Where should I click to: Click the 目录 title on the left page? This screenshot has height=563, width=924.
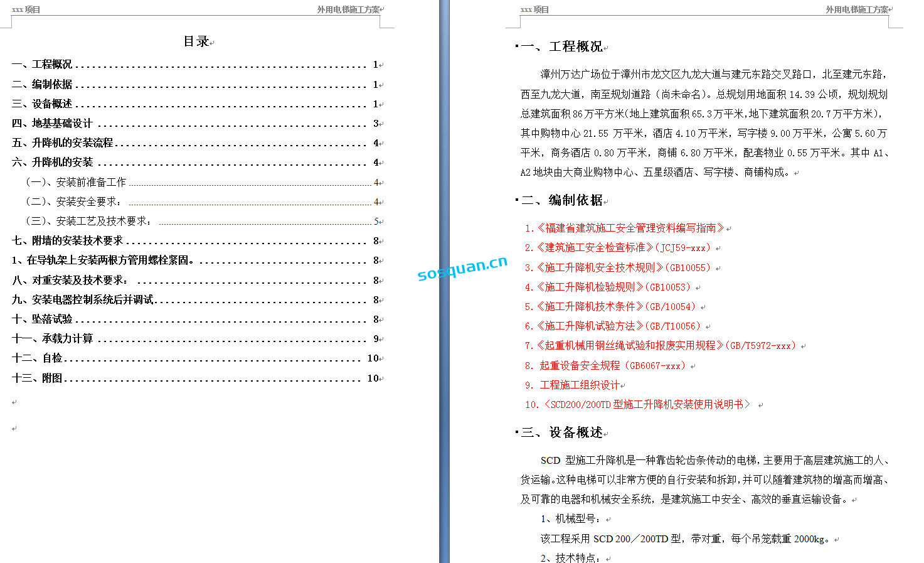pyautogui.click(x=196, y=41)
